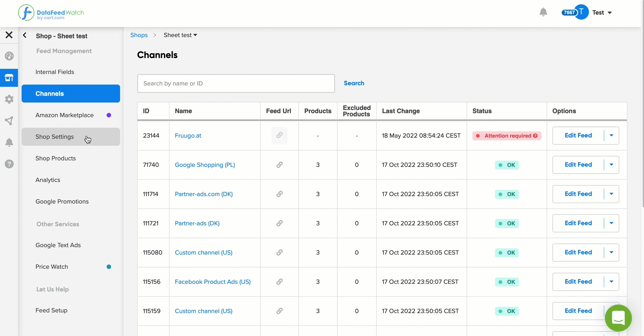Viewport: 644px width, 336px height.
Task: Click Edit Feed for Fruugo.at
Action: tap(578, 135)
